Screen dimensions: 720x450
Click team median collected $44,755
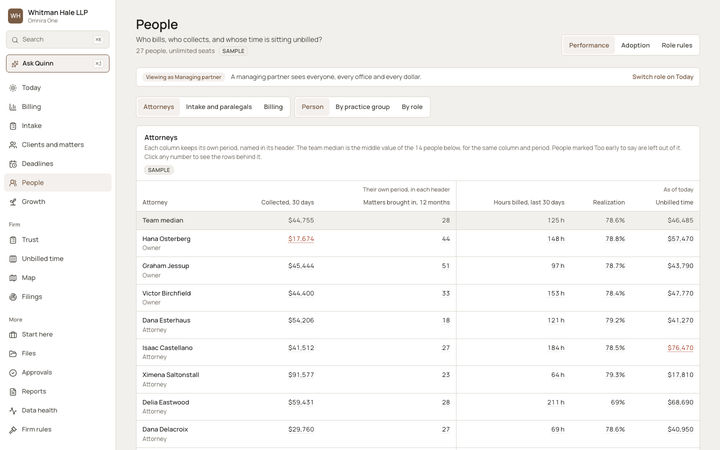coord(301,220)
